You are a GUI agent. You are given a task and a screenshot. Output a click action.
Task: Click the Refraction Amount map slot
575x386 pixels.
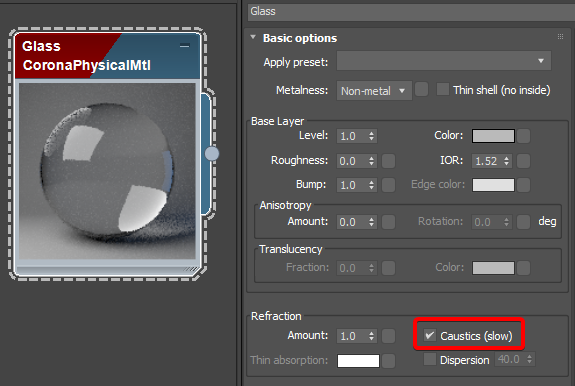(x=388, y=336)
